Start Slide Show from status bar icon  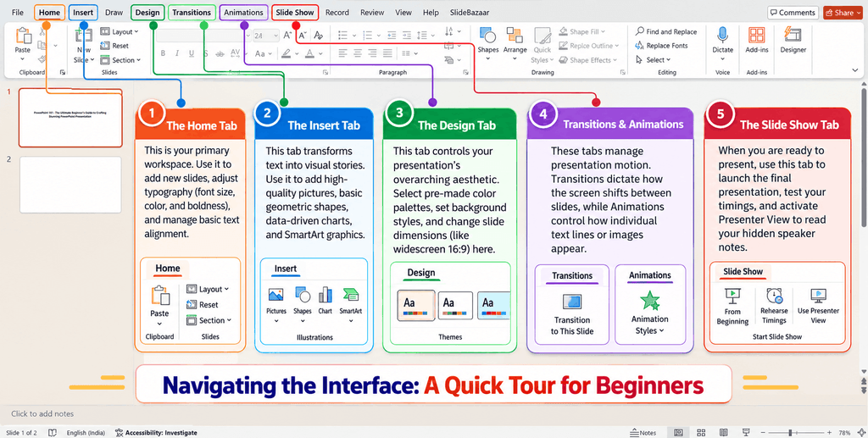pyautogui.click(x=746, y=432)
